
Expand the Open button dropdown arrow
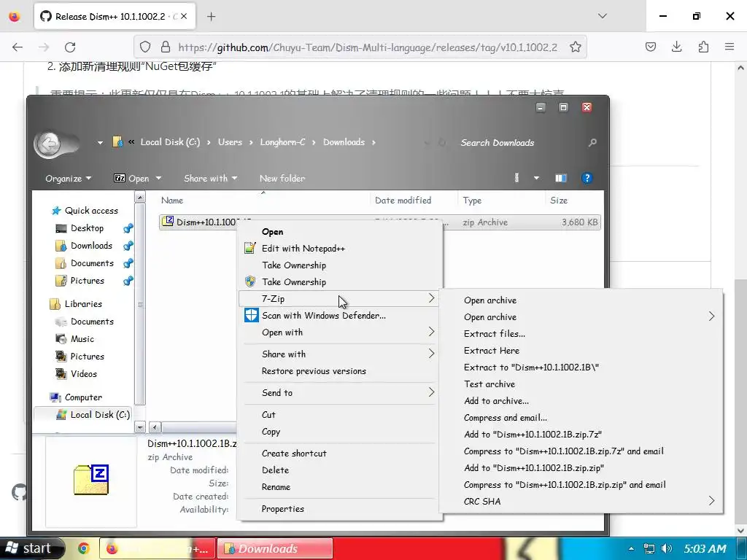158,179
